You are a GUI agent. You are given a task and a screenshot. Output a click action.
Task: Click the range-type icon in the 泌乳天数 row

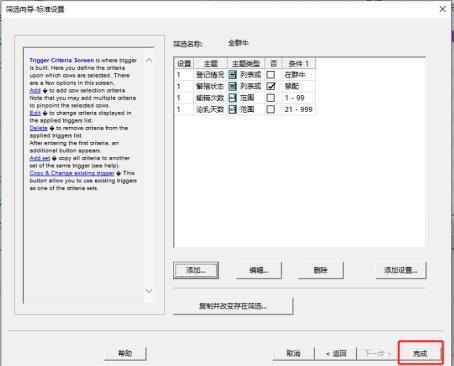tap(232, 109)
